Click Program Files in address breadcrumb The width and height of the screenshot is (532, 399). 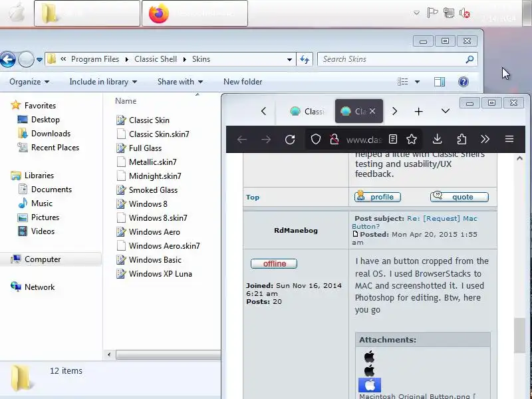95,59
